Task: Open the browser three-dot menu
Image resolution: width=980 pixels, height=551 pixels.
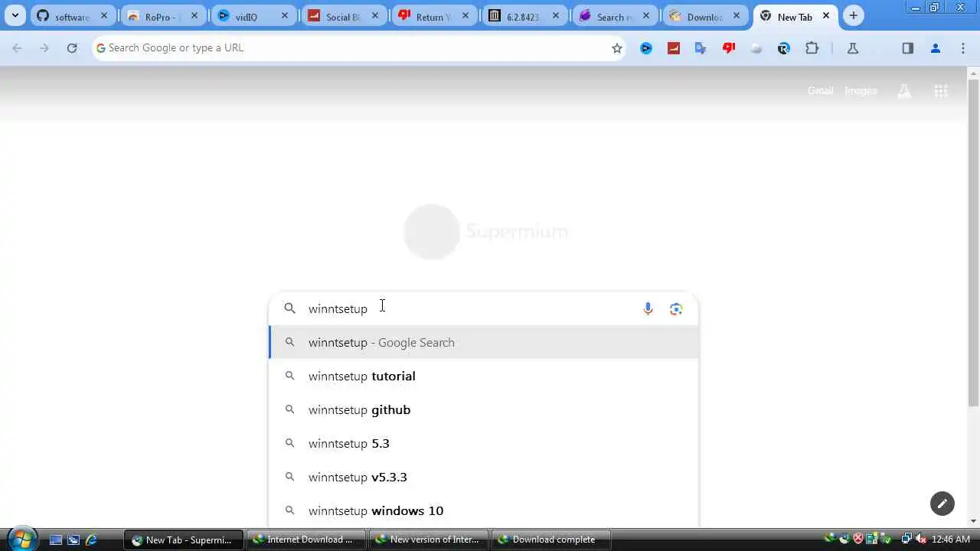Action: [x=963, y=48]
